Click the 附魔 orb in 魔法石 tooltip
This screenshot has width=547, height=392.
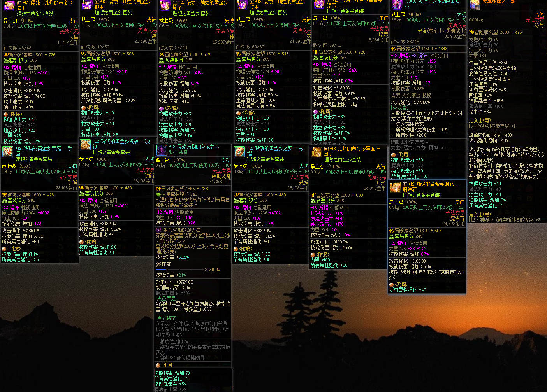click(391, 285)
